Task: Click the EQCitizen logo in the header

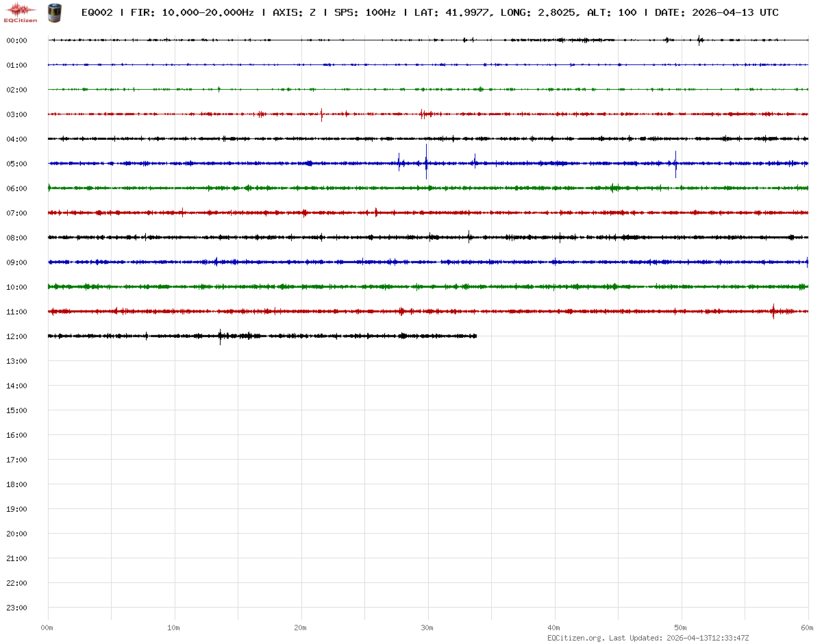Action: [x=21, y=12]
